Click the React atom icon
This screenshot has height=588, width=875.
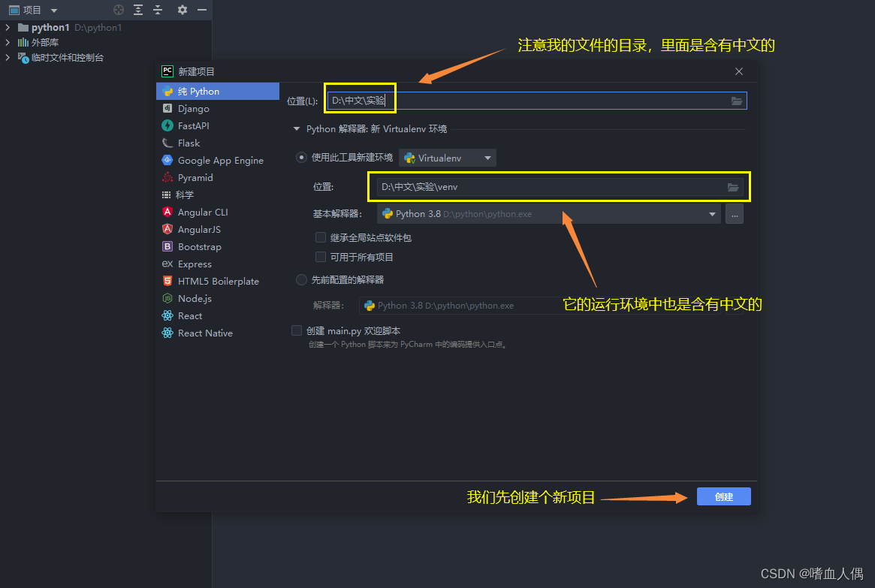click(167, 315)
